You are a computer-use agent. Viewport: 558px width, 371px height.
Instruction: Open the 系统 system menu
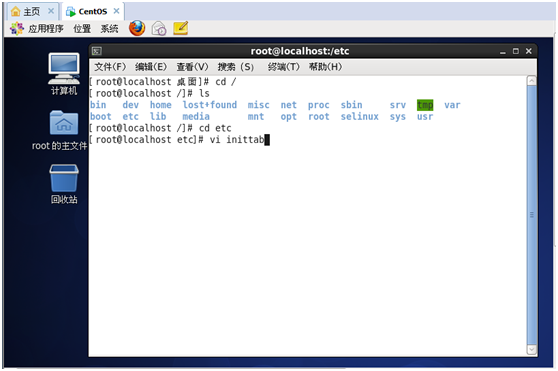pos(109,28)
